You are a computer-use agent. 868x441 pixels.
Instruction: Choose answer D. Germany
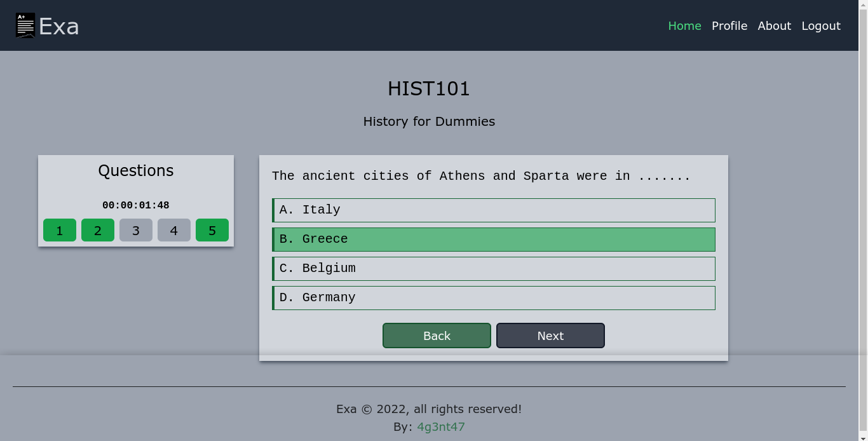[x=494, y=298]
